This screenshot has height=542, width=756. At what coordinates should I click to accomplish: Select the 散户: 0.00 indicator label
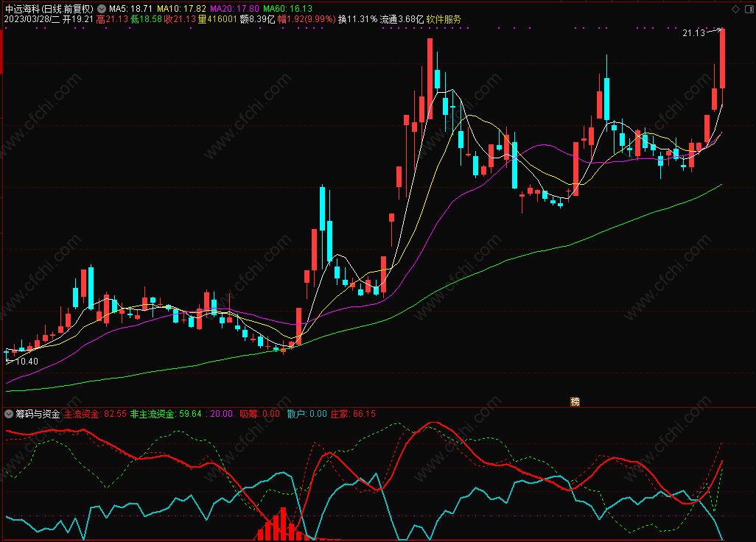point(307,414)
